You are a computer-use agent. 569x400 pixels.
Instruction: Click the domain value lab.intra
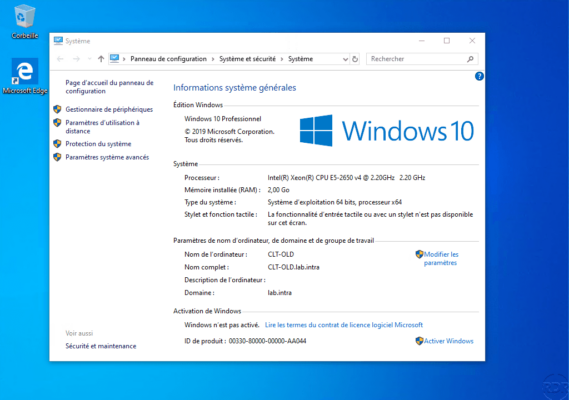pos(279,293)
